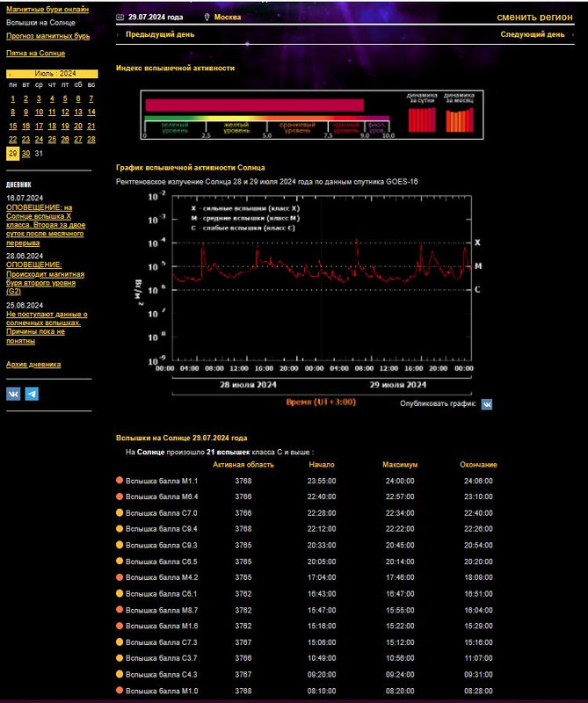Click yellow dot of flare C4.3 row

[x=120, y=674]
